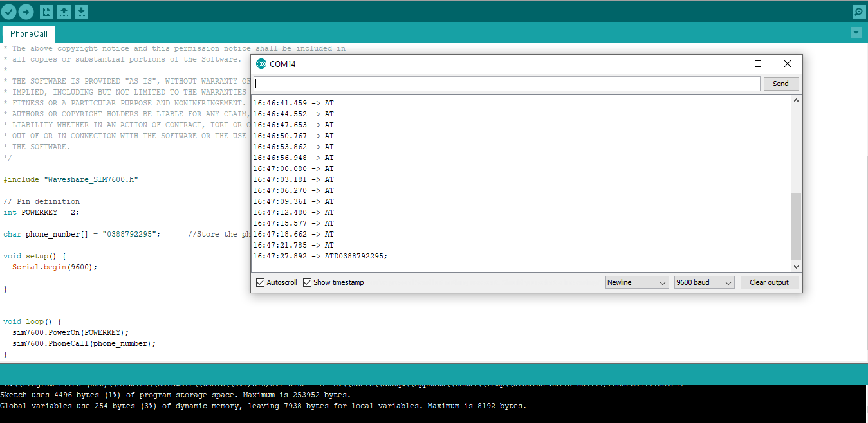Click the "// Pin definition" comment line

click(42, 201)
